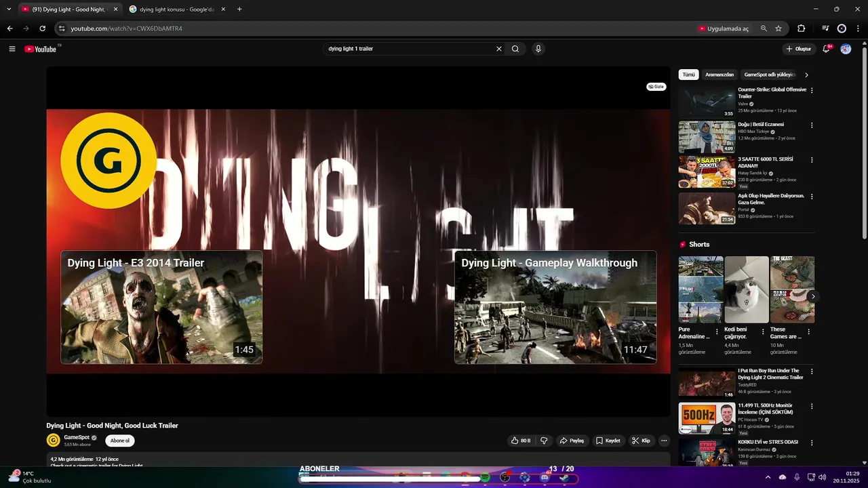Open a new browser tab

tap(239, 9)
